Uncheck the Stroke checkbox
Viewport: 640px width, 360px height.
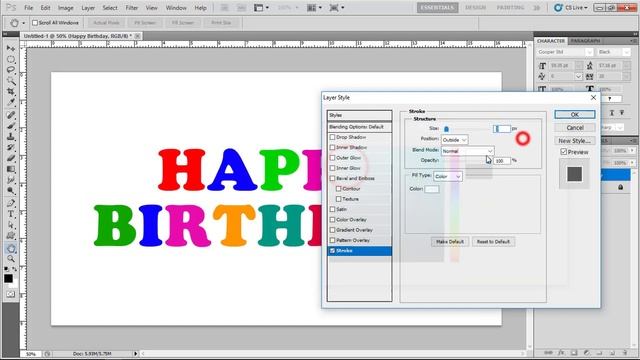point(332,251)
